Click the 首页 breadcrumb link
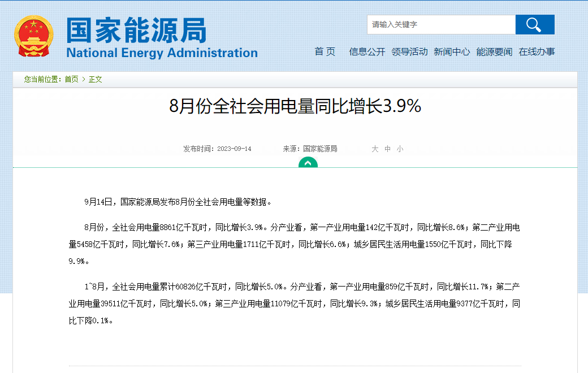The image size is (588, 373). pyautogui.click(x=71, y=79)
